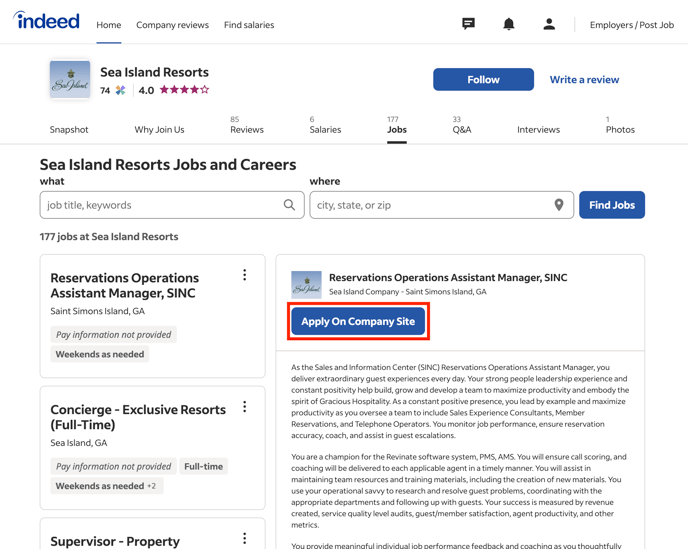Open Company reviews in top navigation

tap(172, 25)
